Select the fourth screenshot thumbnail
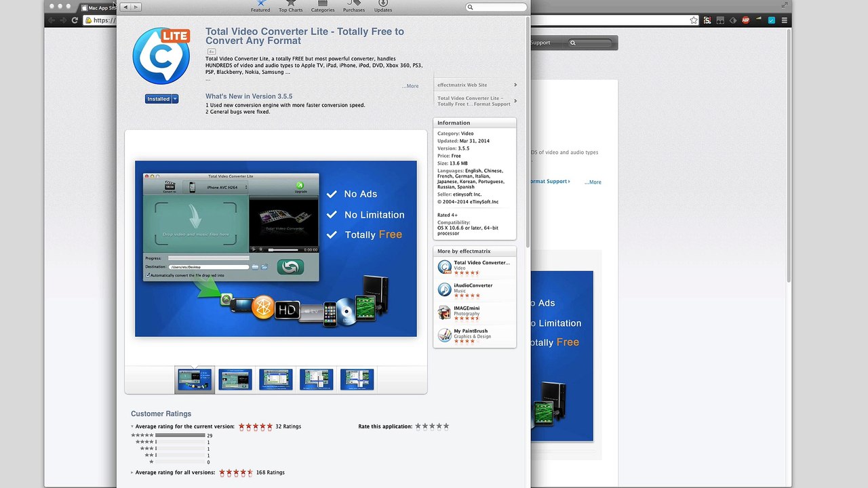Viewport: 868px width, 488px height. (317, 380)
